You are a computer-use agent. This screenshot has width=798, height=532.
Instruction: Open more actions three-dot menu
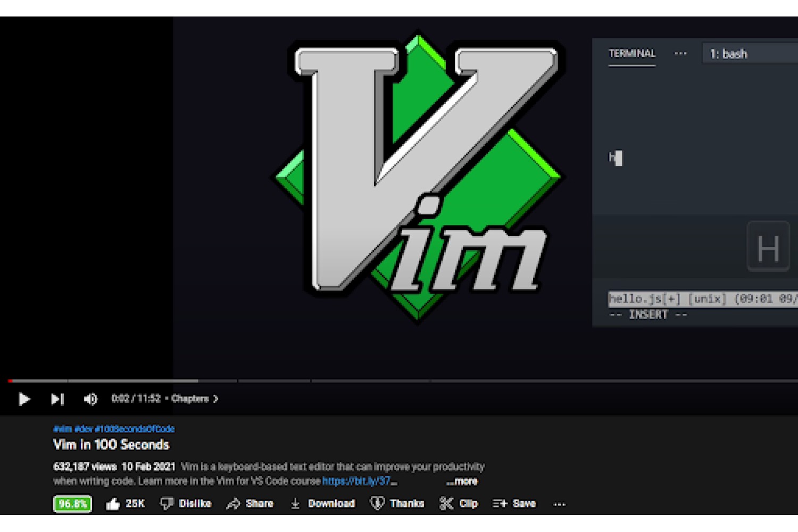pyautogui.click(x=559, y=504)
